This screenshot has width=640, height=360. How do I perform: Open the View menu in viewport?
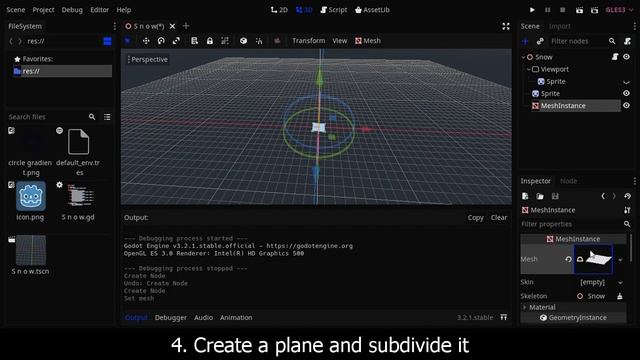[340, 41]
